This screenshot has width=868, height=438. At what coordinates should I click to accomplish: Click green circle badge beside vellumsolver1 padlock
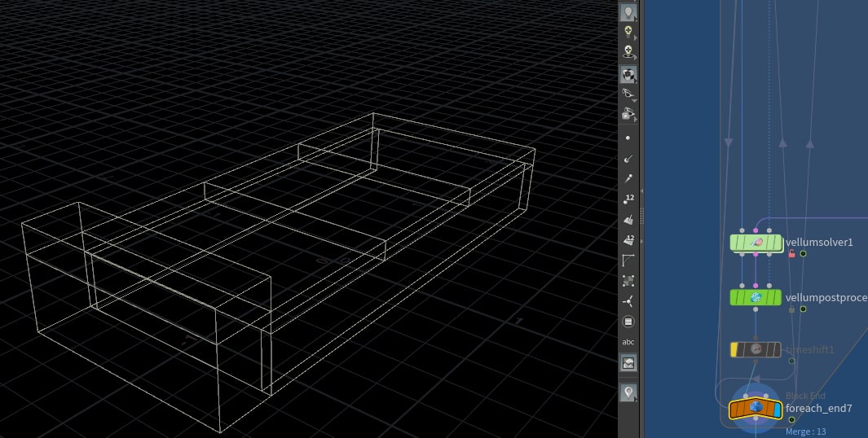804,253
